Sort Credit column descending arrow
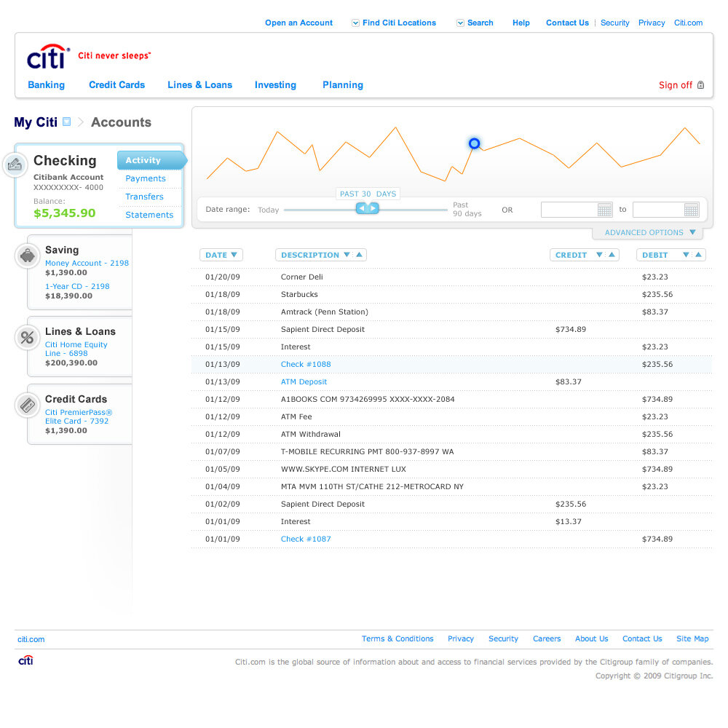This screenshot has width=728, height=728. [599, 255]
